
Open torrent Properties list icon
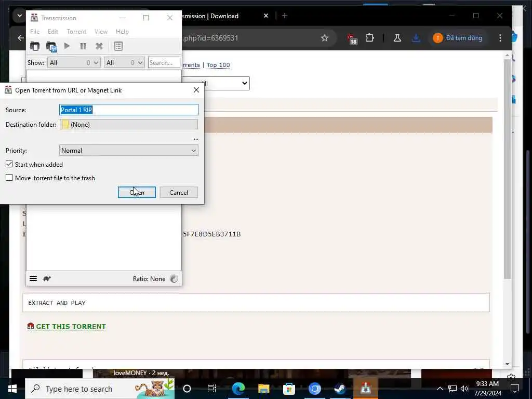tap(118, 46)
